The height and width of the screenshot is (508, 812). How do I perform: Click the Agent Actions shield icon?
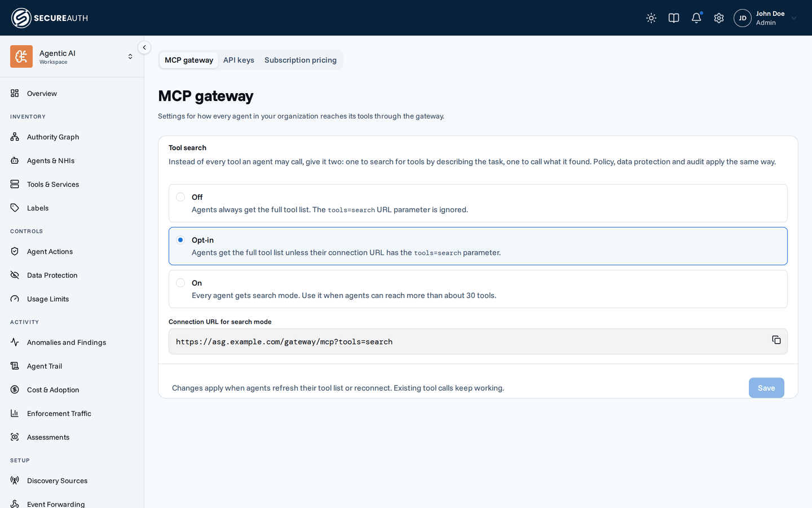15,251
